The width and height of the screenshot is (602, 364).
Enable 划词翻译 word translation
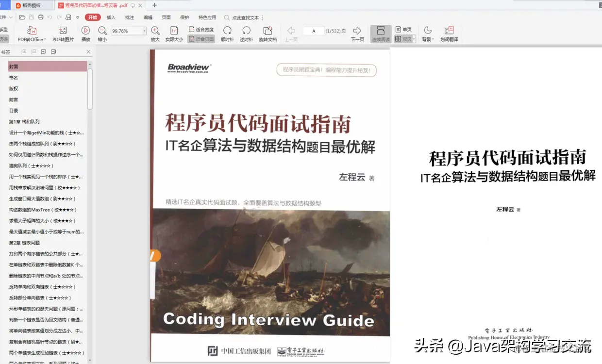coord(449,34)
